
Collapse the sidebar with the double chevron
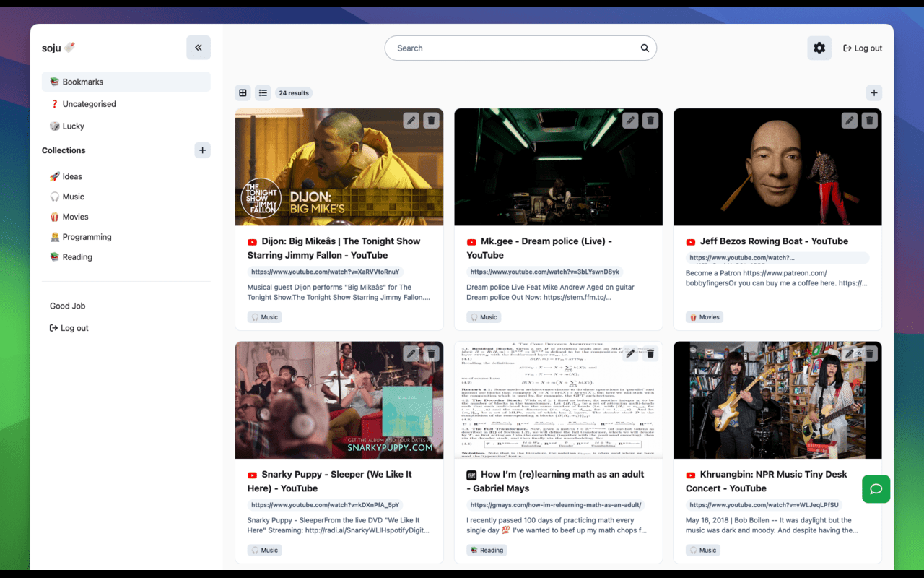[x=199, y=47]
